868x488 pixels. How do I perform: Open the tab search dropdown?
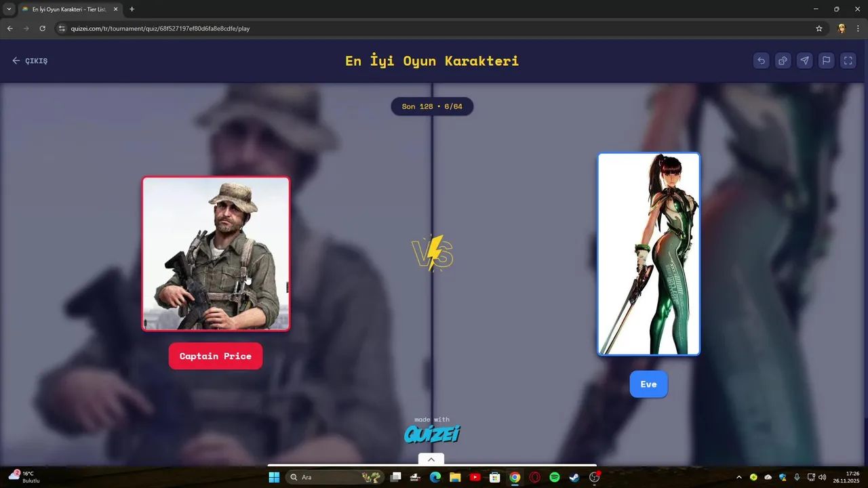[9, 9]
